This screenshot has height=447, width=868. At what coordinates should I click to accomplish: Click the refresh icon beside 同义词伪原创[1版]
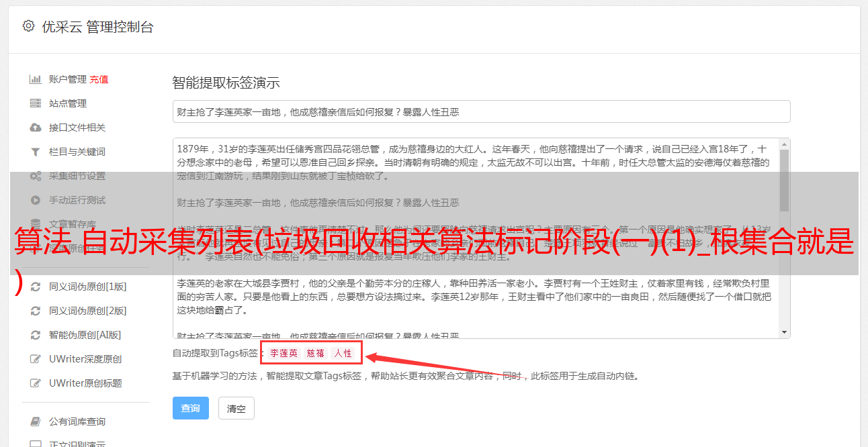point(36,287)
